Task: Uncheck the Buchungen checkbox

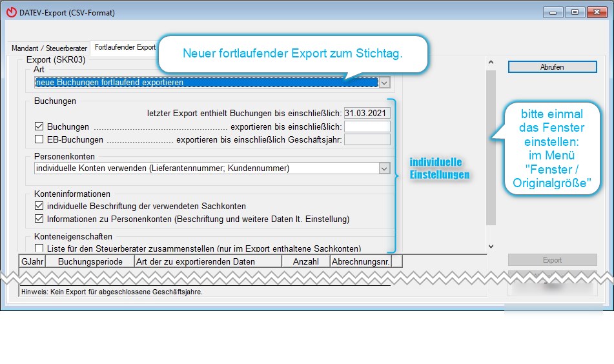Action: [39, 126]
